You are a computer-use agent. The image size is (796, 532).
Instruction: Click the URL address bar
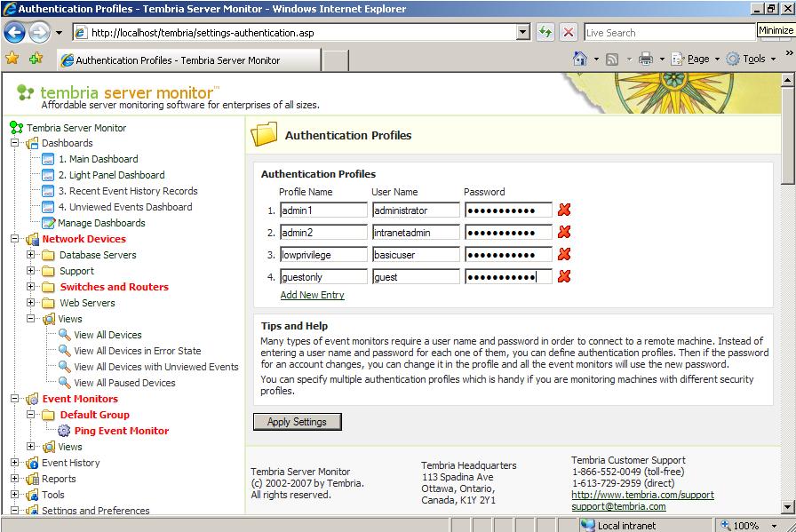click(296, 33)
